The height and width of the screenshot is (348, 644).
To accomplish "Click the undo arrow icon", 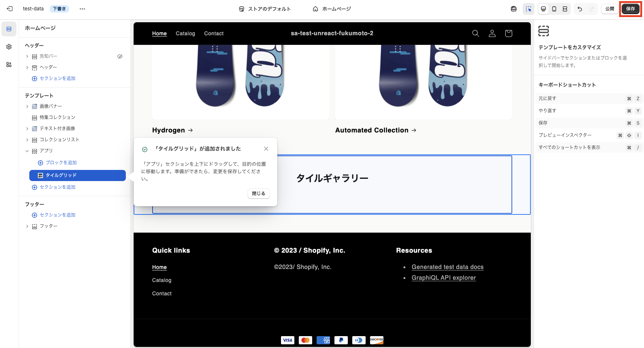I will tap(580, 9).
